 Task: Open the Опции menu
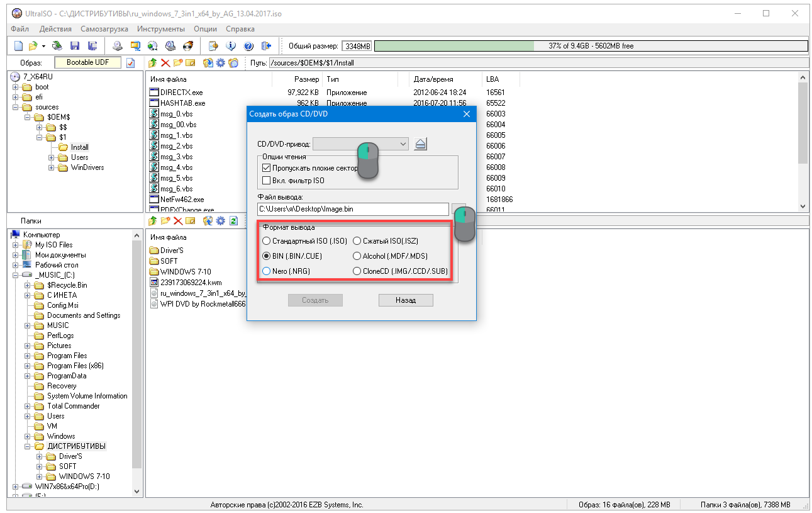[x=206, y=29]
